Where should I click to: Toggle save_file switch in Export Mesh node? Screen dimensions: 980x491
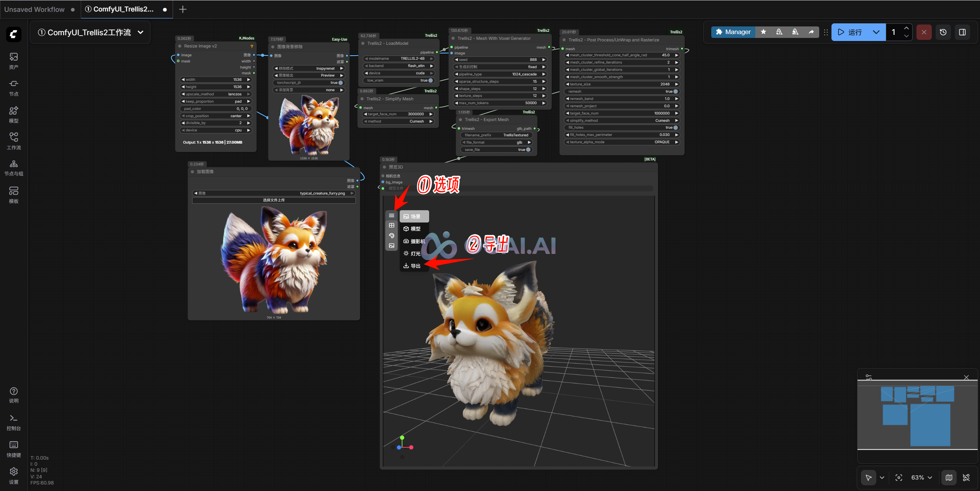(528, 150)
